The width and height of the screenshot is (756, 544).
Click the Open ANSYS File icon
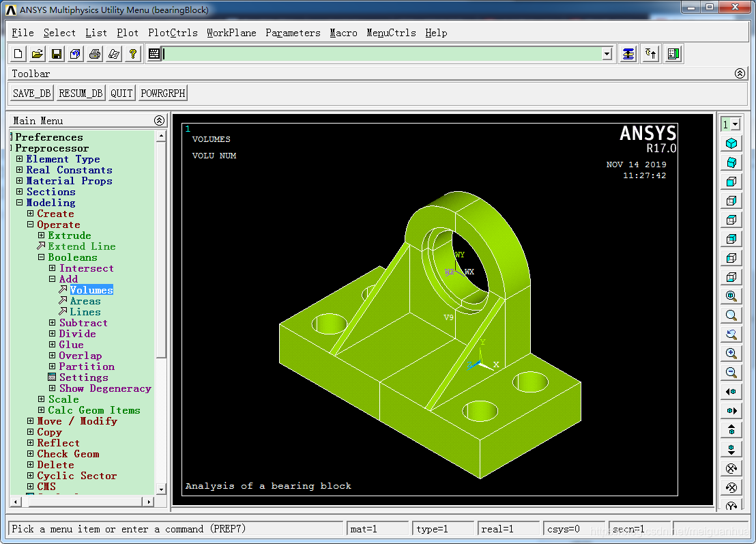[37, 54]
